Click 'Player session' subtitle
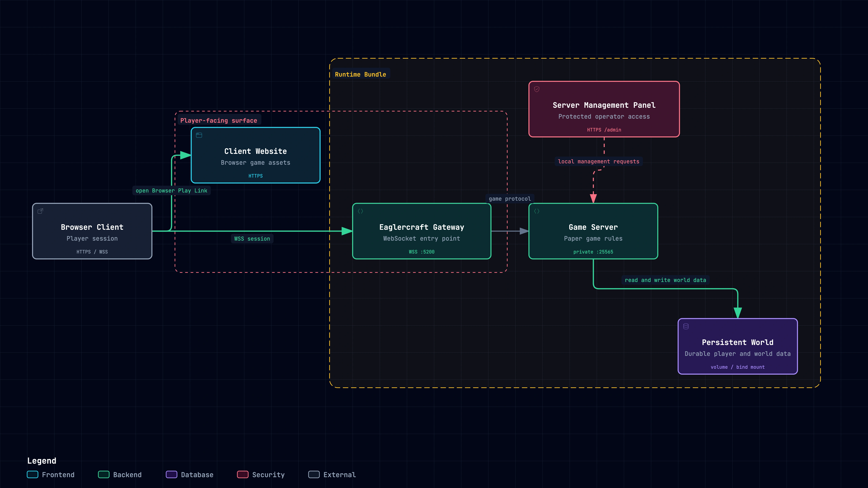This screenshot has width=868, height=488. pyautogui.click(x=92, y=238)
